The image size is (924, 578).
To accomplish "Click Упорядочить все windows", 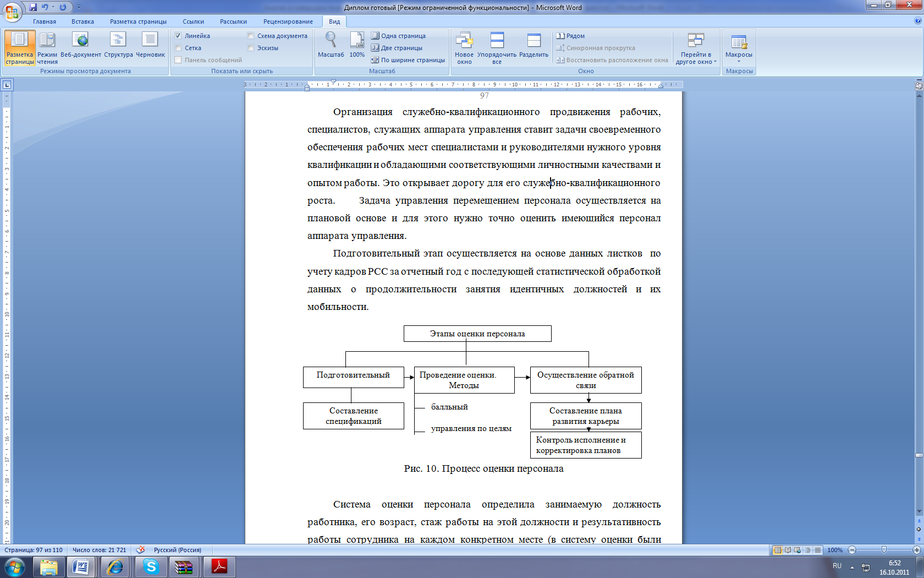I will point(497,48).
